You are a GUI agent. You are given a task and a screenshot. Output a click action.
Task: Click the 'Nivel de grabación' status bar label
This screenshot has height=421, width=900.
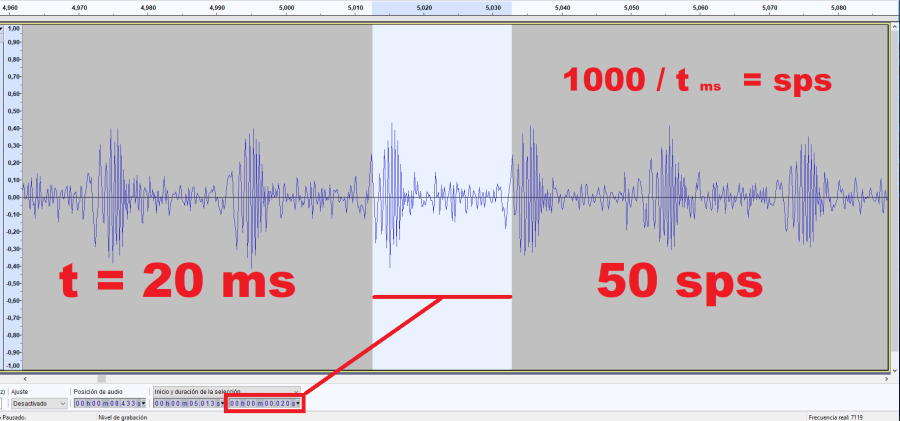coord(123,417)
